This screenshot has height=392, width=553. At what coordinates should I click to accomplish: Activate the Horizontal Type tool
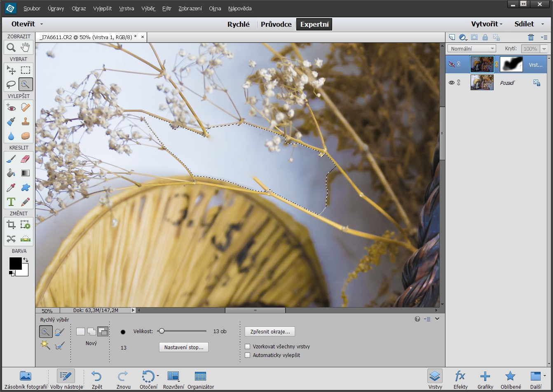[x=11, y=202]
